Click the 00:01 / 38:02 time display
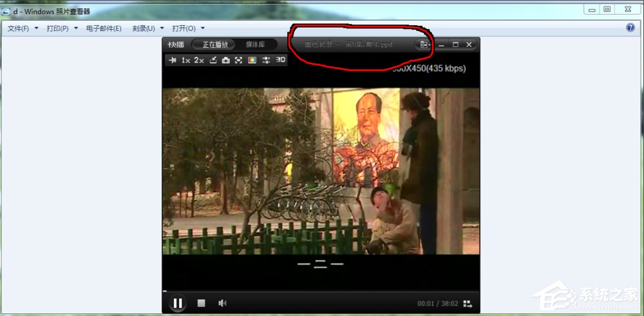Screen dimensions: 644x316 click(437, 304)
